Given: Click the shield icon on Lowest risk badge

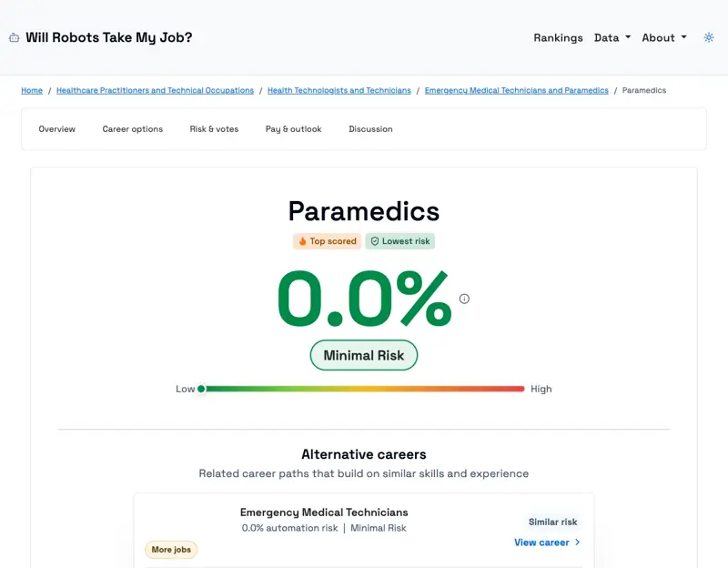Looking at the screenshot, I should (375, 241).
